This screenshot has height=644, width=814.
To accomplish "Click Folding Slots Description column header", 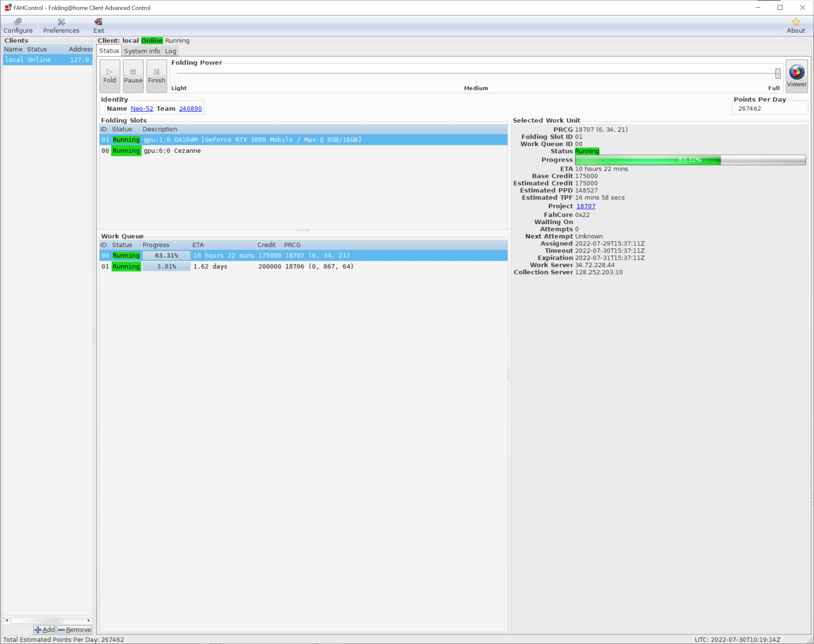I will tap(324, 129).
